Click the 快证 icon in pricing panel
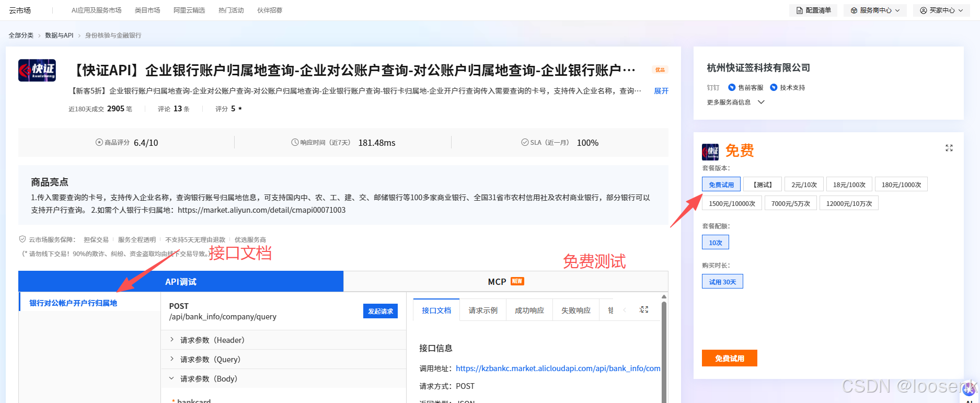The height and width of the screenshot is (403, 980). [710, 152]
